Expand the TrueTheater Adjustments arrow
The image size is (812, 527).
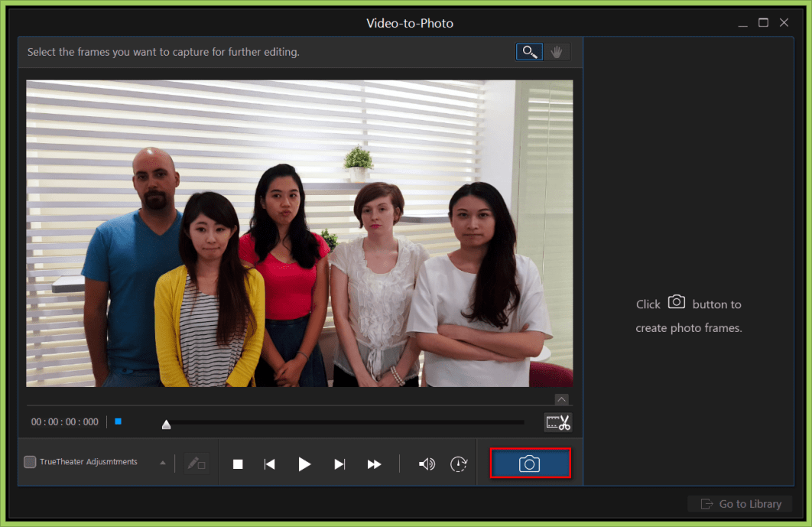tap(163, 463)
